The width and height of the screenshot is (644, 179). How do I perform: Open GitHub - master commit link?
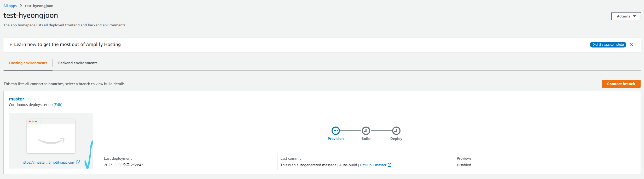coord(373,165)
